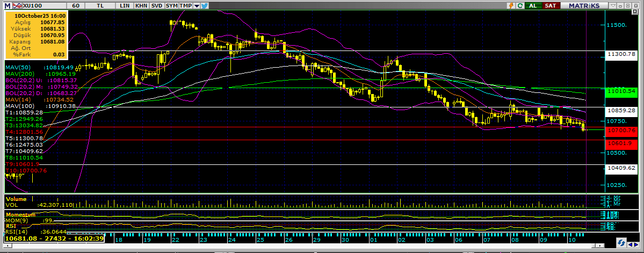Click the orange lightning bolt icon

click(511, 5)
